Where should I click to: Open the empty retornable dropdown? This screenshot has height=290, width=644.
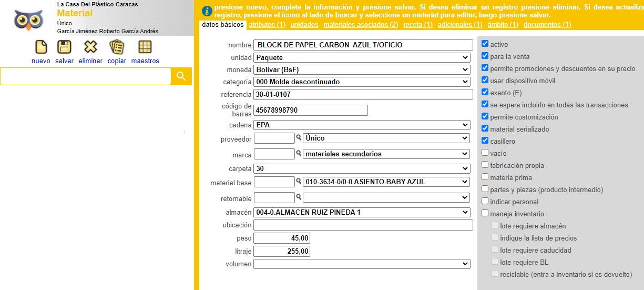[386, 197]
